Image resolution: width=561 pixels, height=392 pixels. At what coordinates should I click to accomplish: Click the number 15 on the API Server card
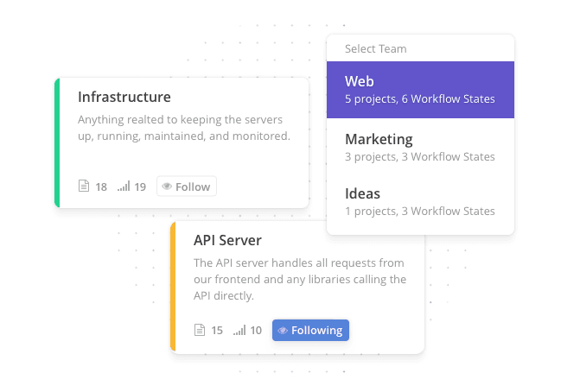217,330
